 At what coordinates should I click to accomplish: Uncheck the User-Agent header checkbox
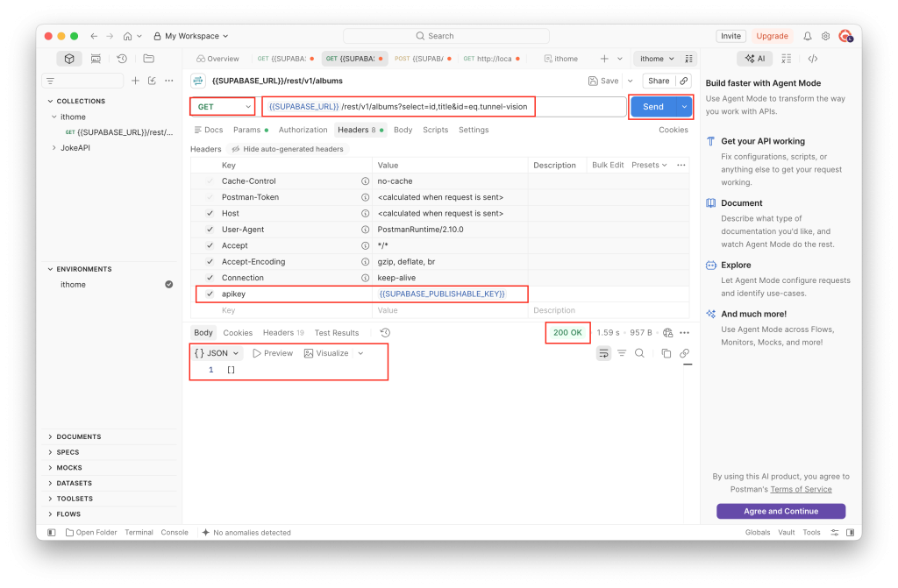point(210,230)
